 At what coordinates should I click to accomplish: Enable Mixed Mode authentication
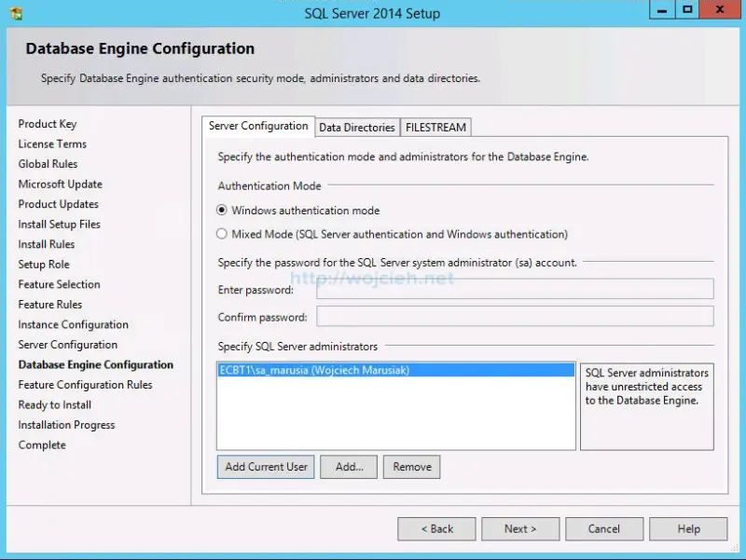(x=221, y=234)
